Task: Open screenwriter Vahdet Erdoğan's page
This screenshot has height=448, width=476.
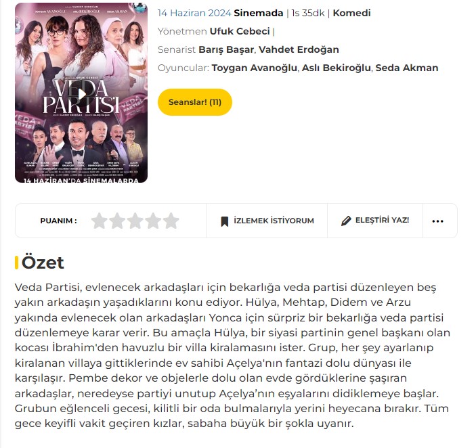Action: coord(299,49)
